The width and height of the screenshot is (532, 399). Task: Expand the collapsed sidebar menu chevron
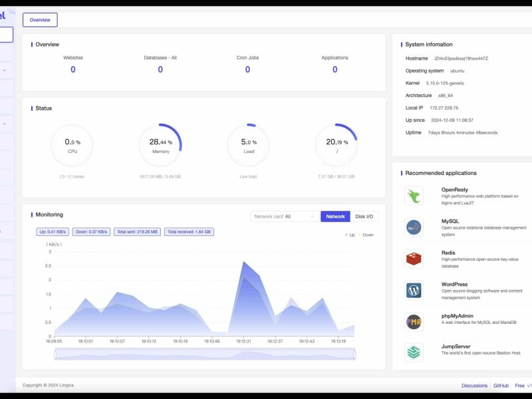coord(5,70)
